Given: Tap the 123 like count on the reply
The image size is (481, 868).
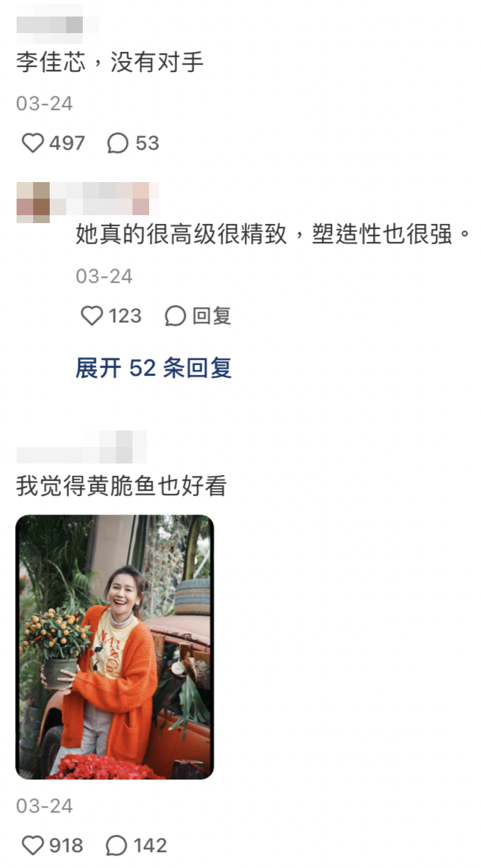Looking at the screenshot, I should [125, 316].
